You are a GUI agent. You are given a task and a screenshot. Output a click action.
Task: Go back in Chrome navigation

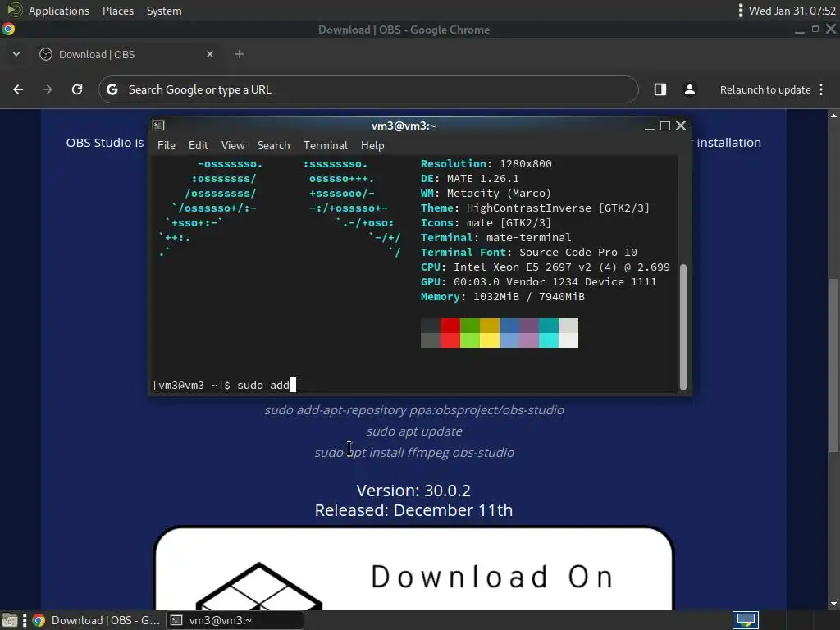tap(18, 89)
